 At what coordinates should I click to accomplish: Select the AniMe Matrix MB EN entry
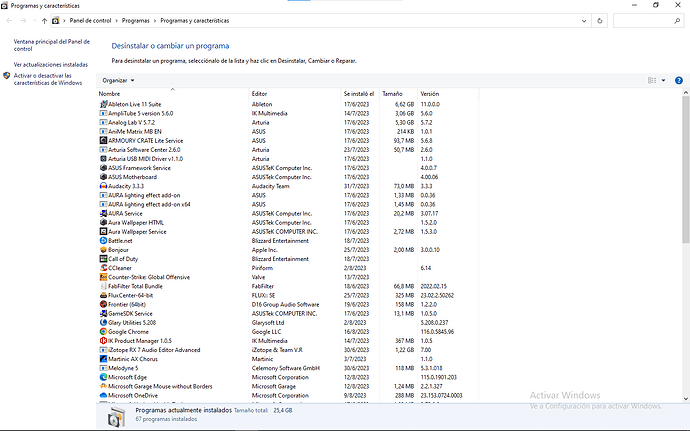pyautogui.click(x=287, y=132)
